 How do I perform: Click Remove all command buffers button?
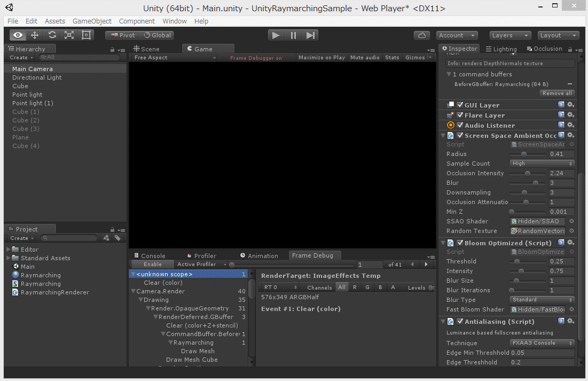557,93
